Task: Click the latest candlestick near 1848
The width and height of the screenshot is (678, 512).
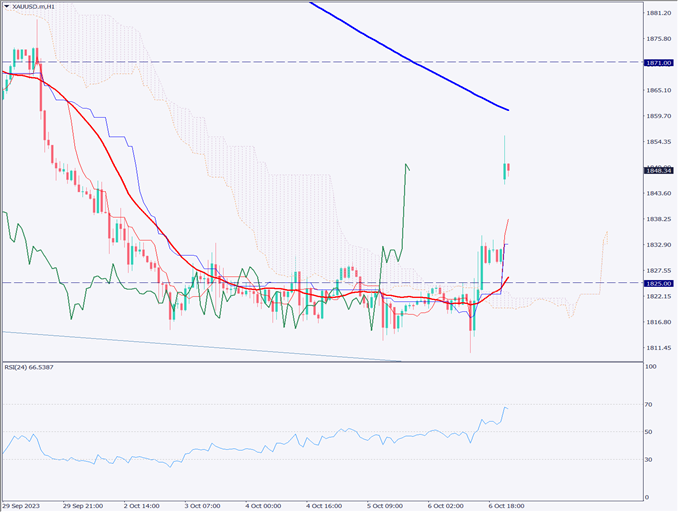Action: point(507,171)
